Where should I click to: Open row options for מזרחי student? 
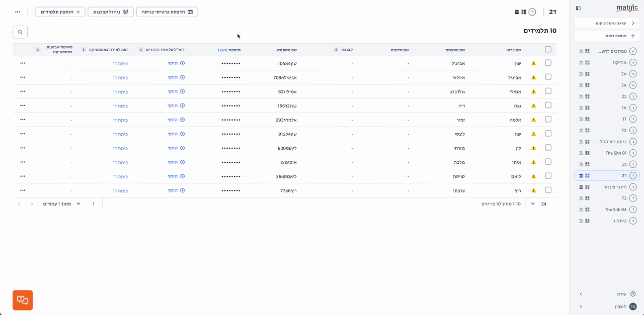click(23, 148)
